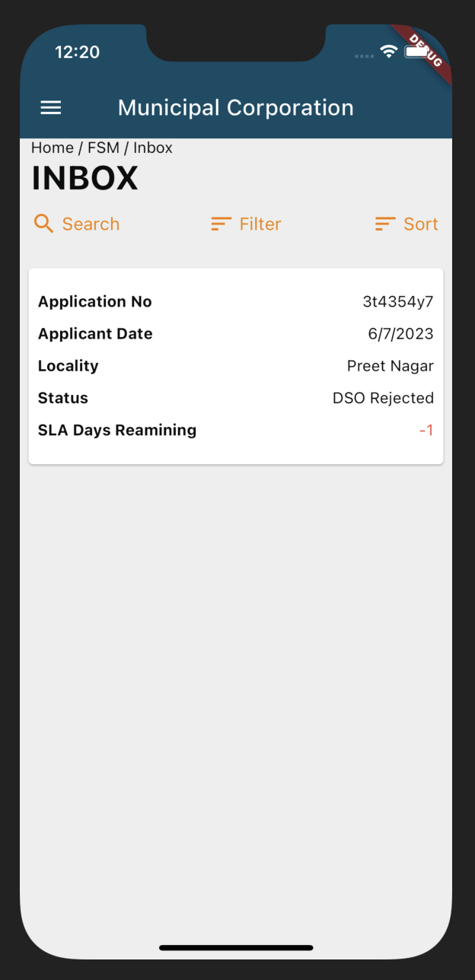Click the DEBUG corner banner

click(427, 51)
